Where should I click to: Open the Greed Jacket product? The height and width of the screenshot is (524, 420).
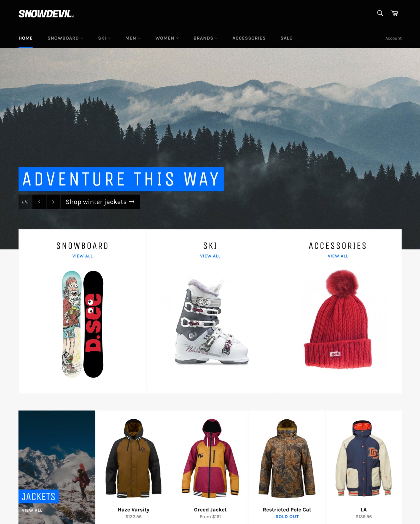[x=210, y=510]
